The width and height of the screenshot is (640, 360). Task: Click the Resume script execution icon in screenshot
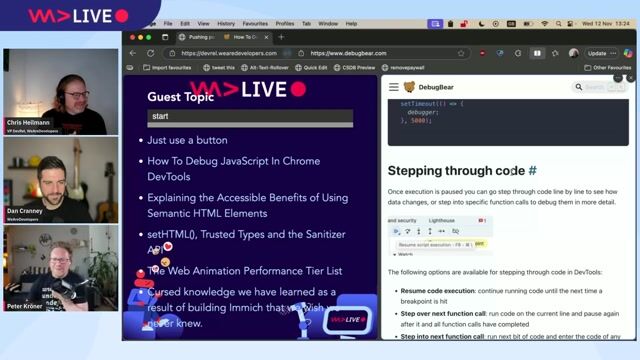(396, 231)
